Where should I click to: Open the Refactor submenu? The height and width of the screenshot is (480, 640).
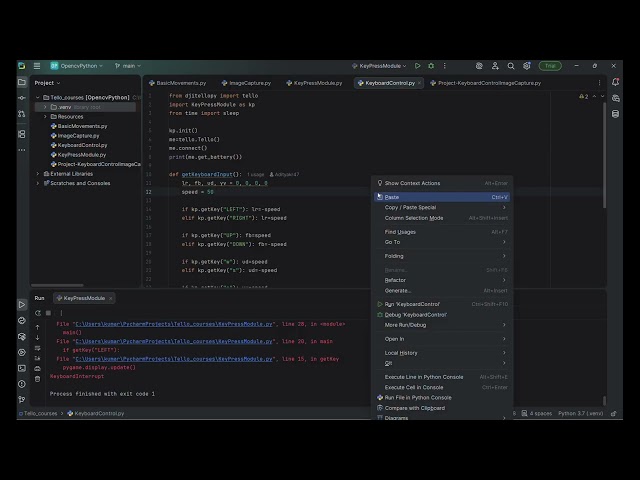[442, 280]
